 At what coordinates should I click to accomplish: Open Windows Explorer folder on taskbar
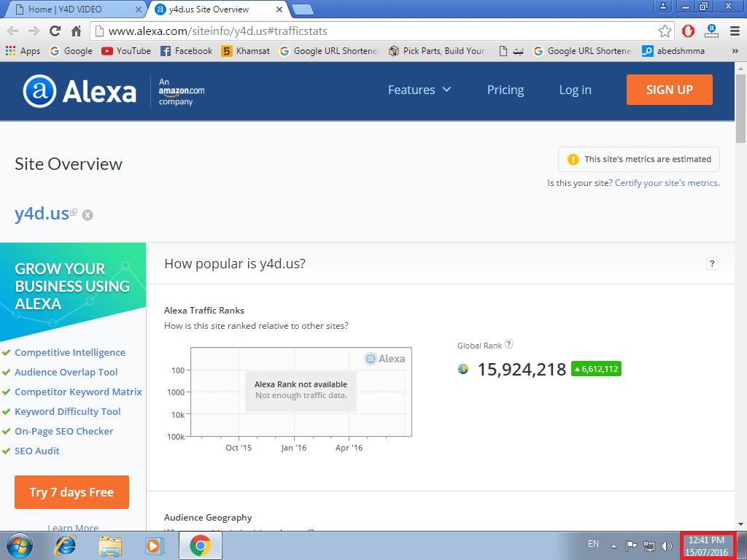coord(109,545)
